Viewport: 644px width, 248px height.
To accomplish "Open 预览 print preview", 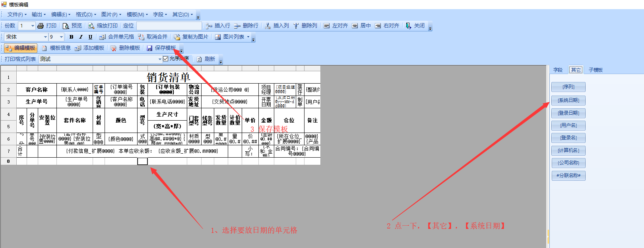I will point(72,26).
